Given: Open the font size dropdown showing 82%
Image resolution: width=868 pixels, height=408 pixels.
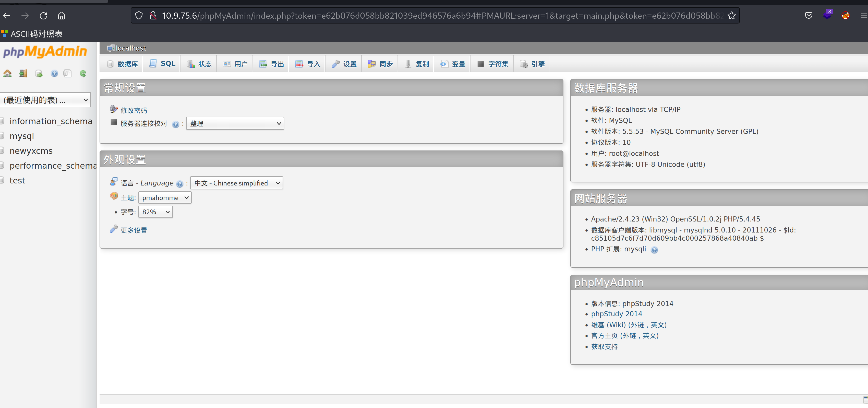Looking at the screenshot, I should [155, 212].
